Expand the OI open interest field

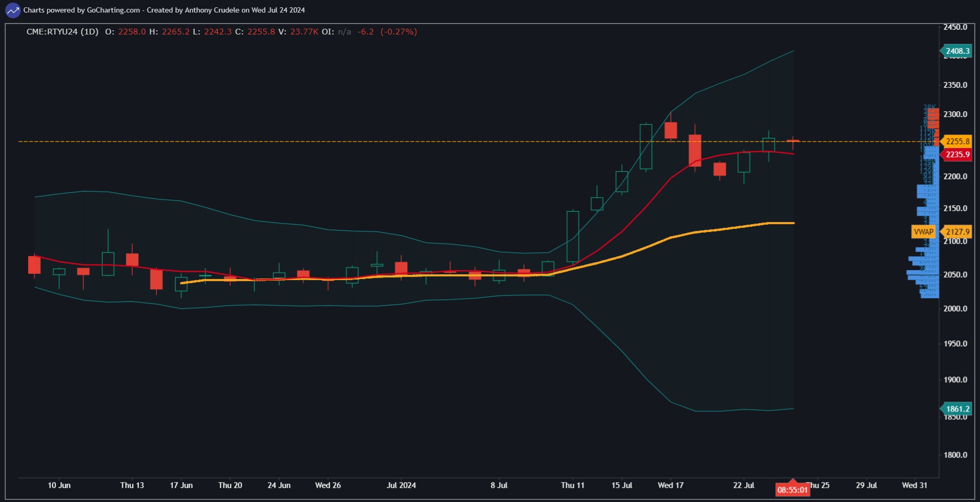tap(326, 31)
